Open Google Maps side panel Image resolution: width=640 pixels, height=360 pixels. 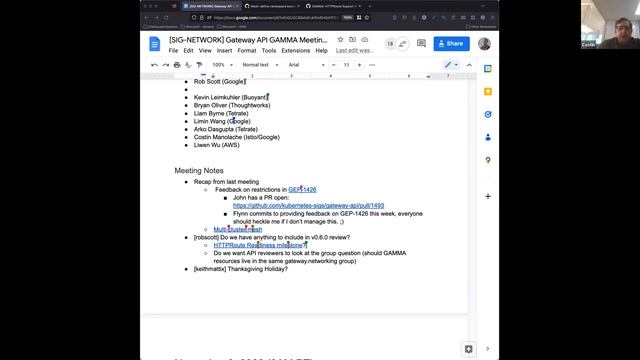coord(488,160)
